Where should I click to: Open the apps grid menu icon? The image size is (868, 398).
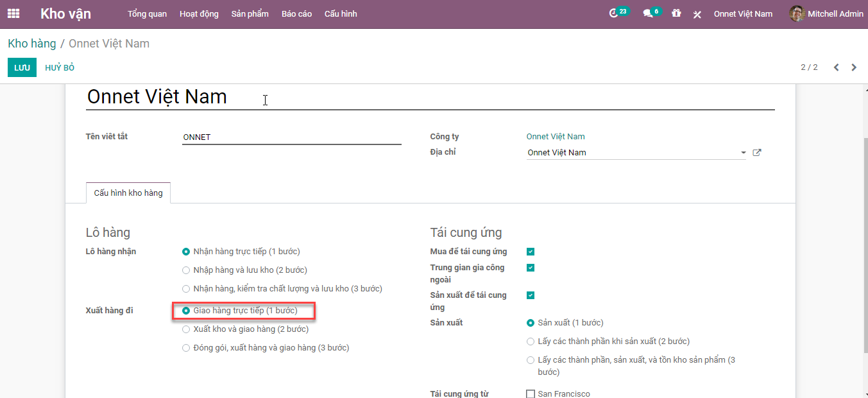[13, 13]
